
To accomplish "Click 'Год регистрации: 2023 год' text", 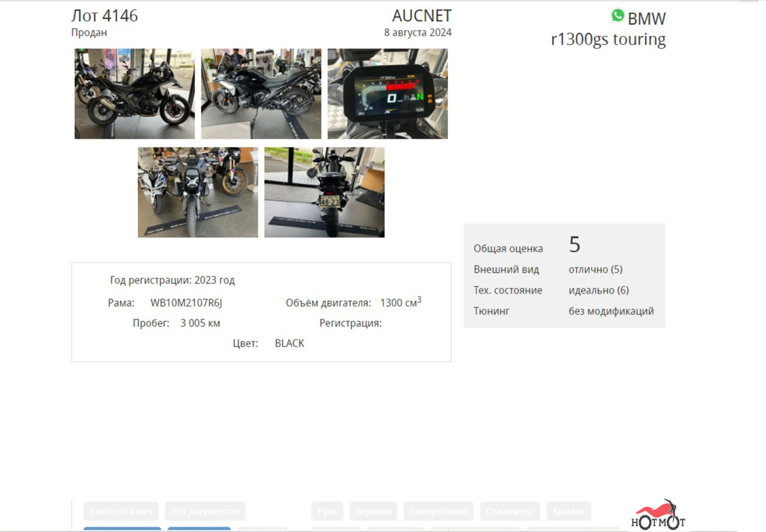I will tap(172, 280).
